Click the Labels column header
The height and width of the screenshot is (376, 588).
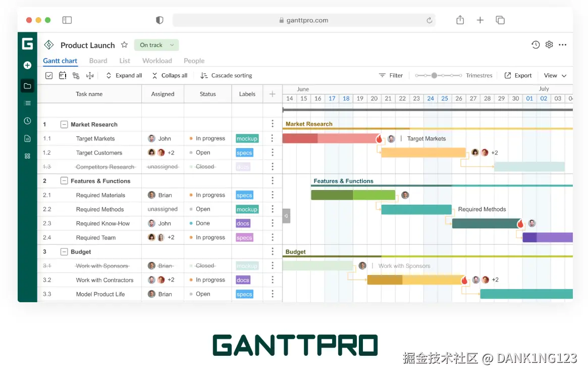[247, 95]
